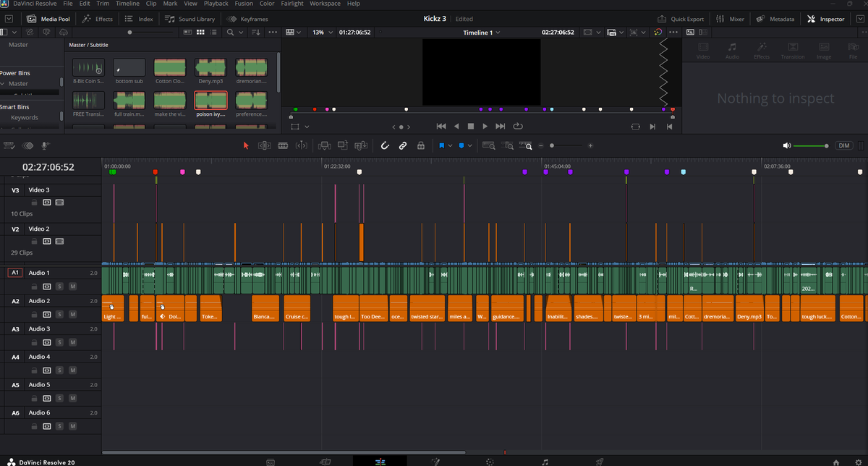
Task: Click the Full Extent Zoom icon
Action: coord(489,145)
